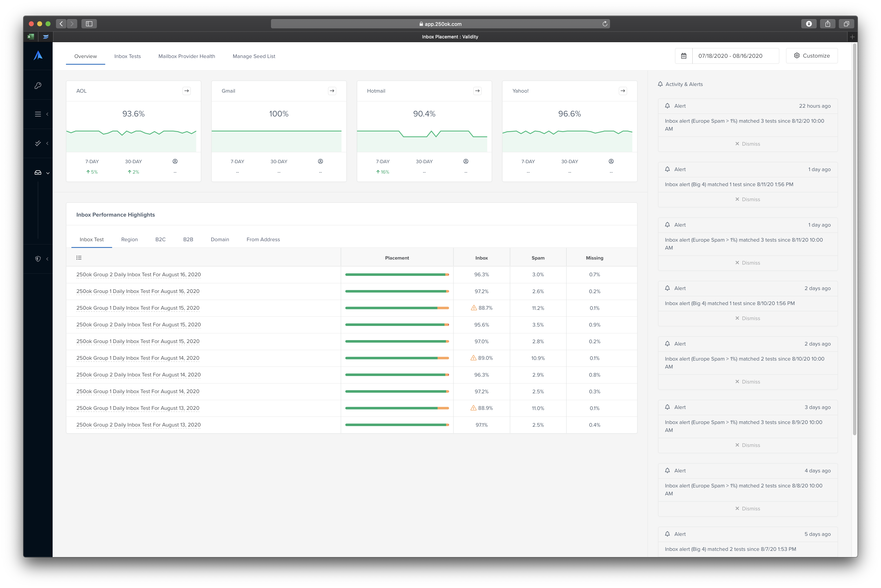Open 250ok Group 2 August 16 test link
Image resolution: width=881 pixels, height=588 pixels.
click(x=138, y=275)
